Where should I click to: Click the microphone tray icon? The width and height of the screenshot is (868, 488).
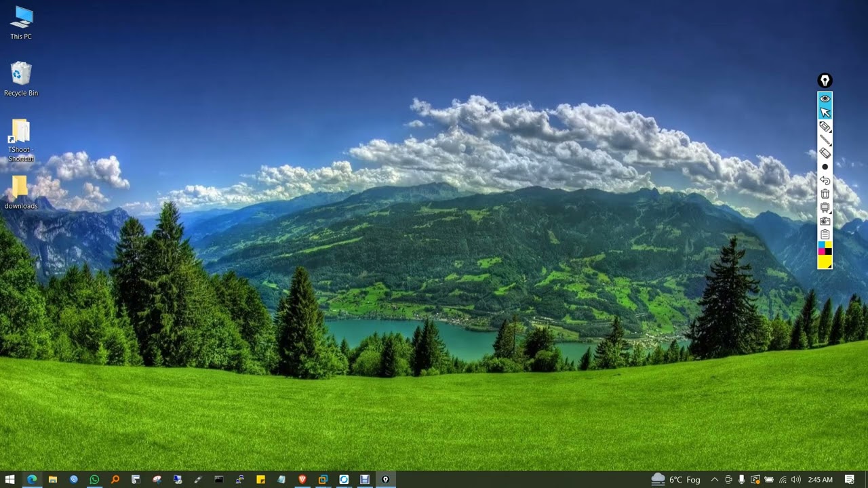coord(742,479)
